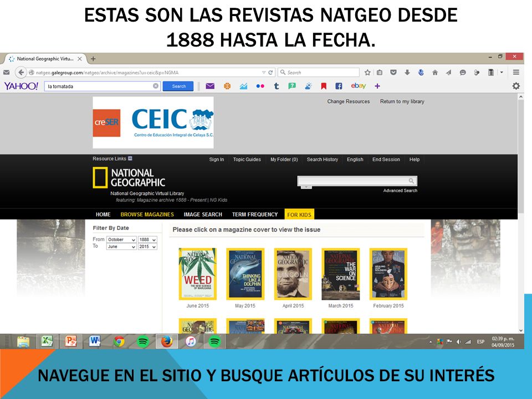Screen dimensions: 532x399
Task: Click the Pocket save icon
Action: click(393, 72)
